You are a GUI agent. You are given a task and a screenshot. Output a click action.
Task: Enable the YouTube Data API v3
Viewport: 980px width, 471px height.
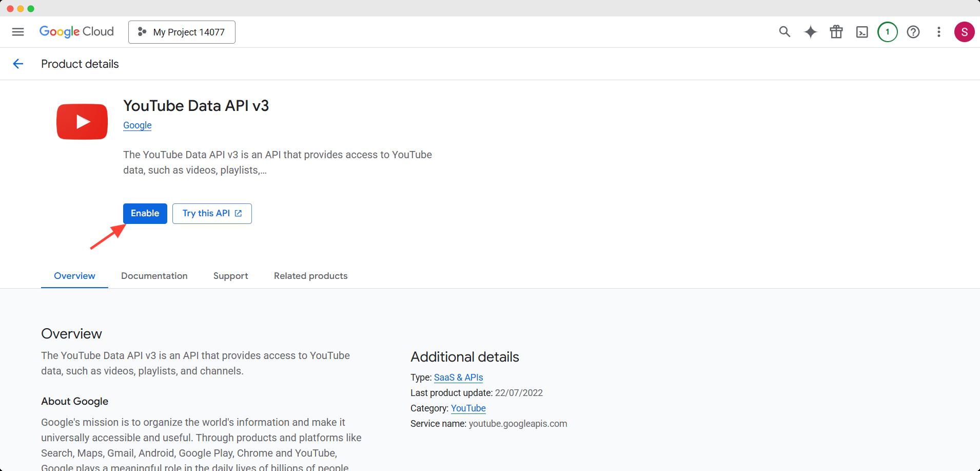coord(145,213)
